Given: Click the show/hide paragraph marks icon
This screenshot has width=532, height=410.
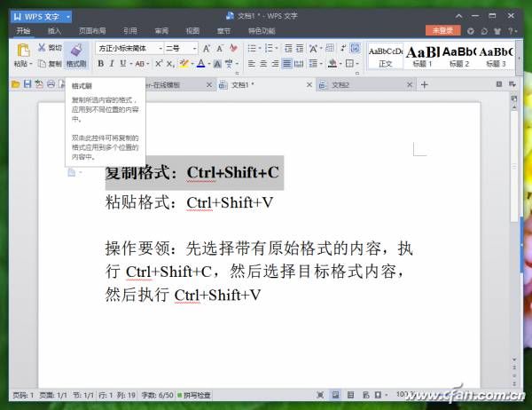Looking at the screenshot, I should click(343, 48).
